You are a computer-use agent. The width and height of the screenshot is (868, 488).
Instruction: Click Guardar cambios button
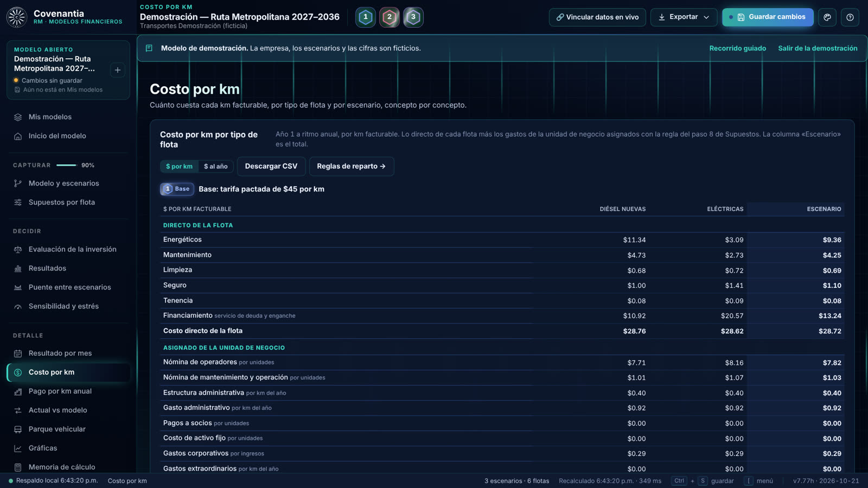768,17
